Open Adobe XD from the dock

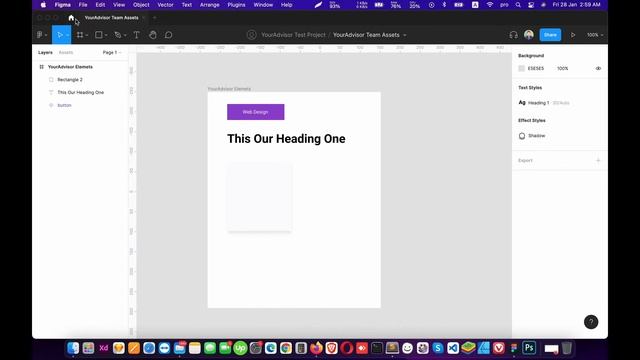103,348
